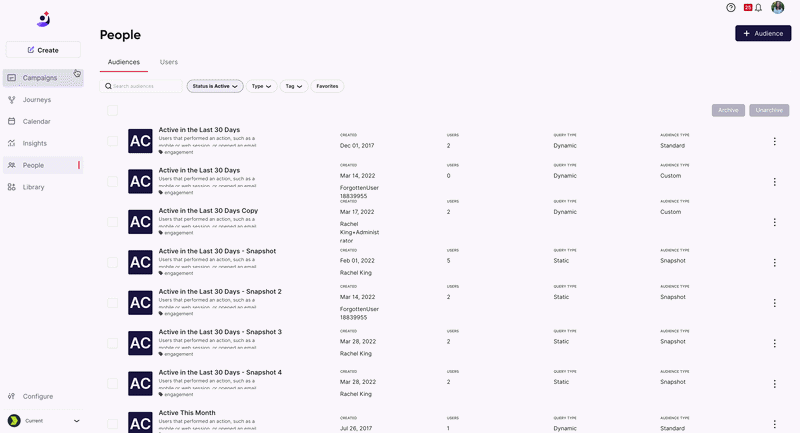Click the date Mar 17, 2022
800x433 pixels.
(x=357, y=212)
